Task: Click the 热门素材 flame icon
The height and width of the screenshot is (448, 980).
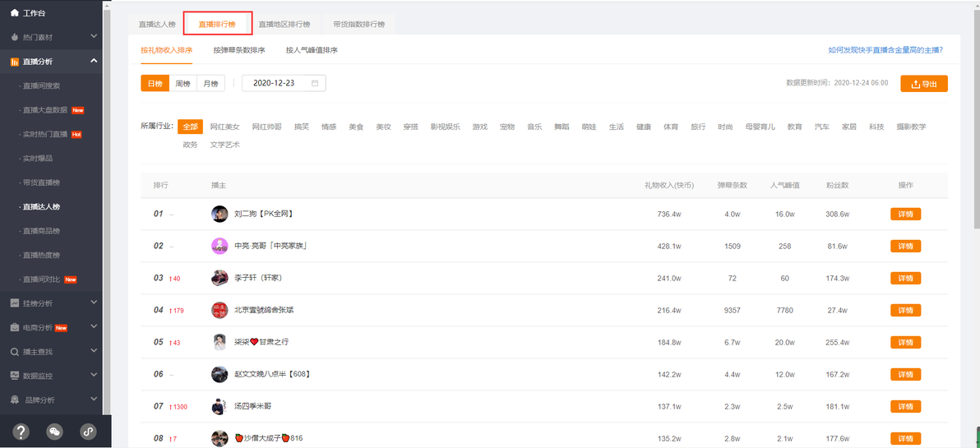Action: tap(14, 38)
